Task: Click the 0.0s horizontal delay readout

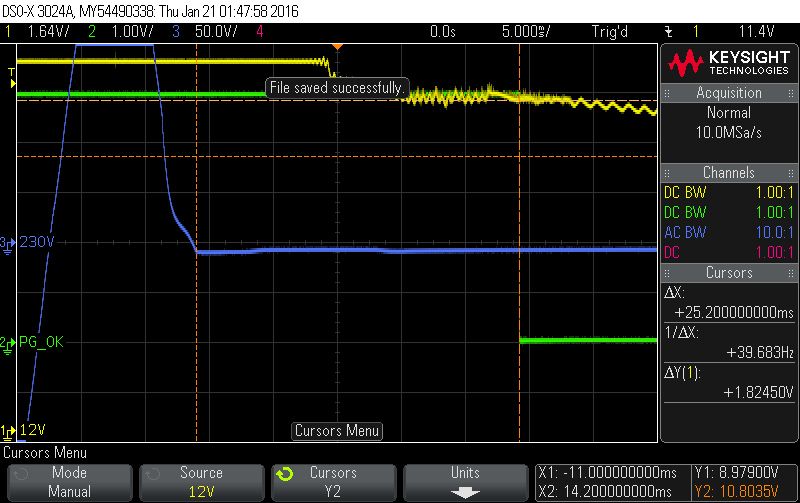Action: click(x=443, y=32)
